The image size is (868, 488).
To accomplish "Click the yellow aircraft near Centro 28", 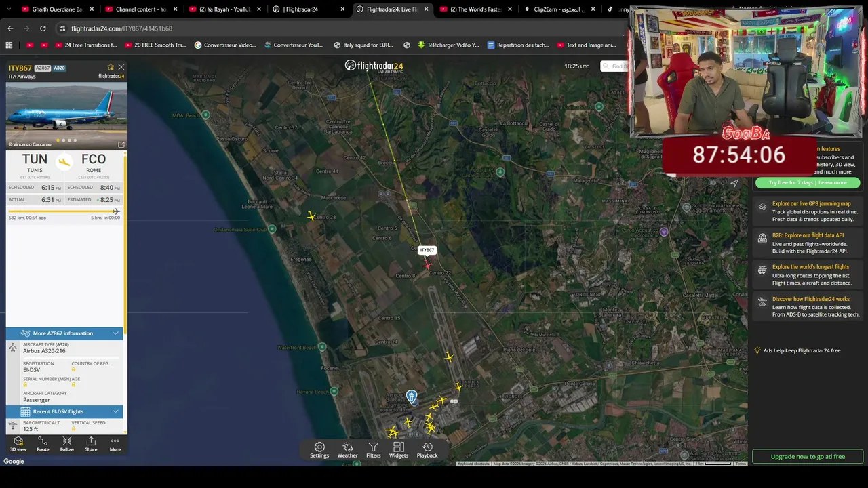I will pyautogui.click(x=311, y=216).
